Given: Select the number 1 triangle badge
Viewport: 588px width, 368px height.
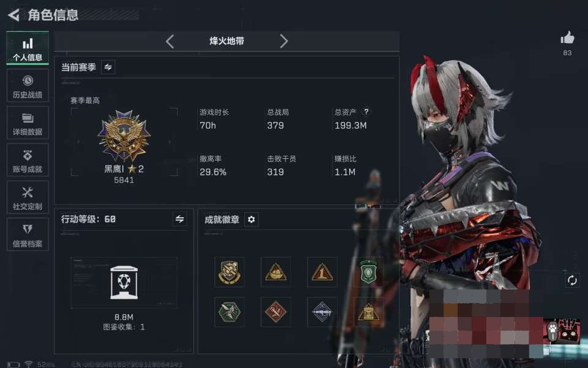Looking at the screenshot, I should pos(322,272).
